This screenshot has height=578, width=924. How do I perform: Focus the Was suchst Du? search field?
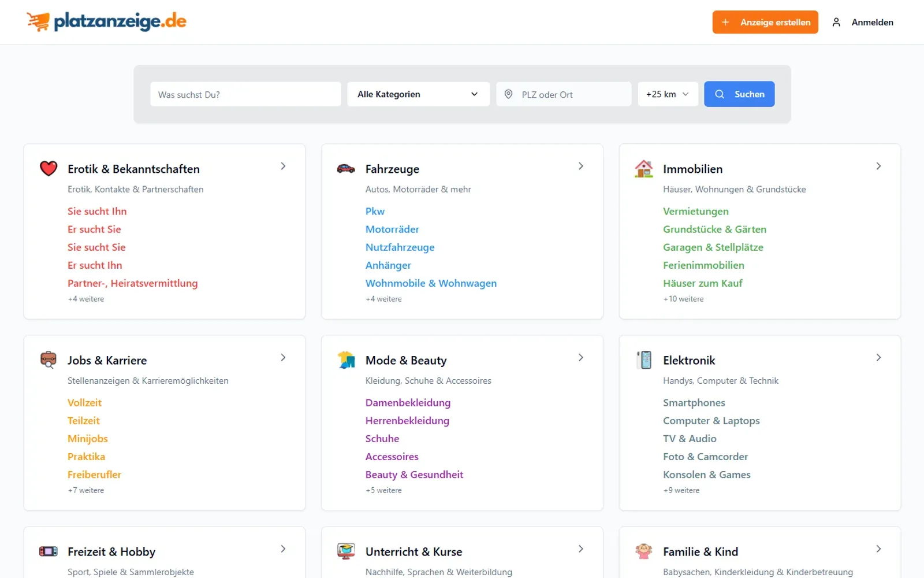point(245,94)
